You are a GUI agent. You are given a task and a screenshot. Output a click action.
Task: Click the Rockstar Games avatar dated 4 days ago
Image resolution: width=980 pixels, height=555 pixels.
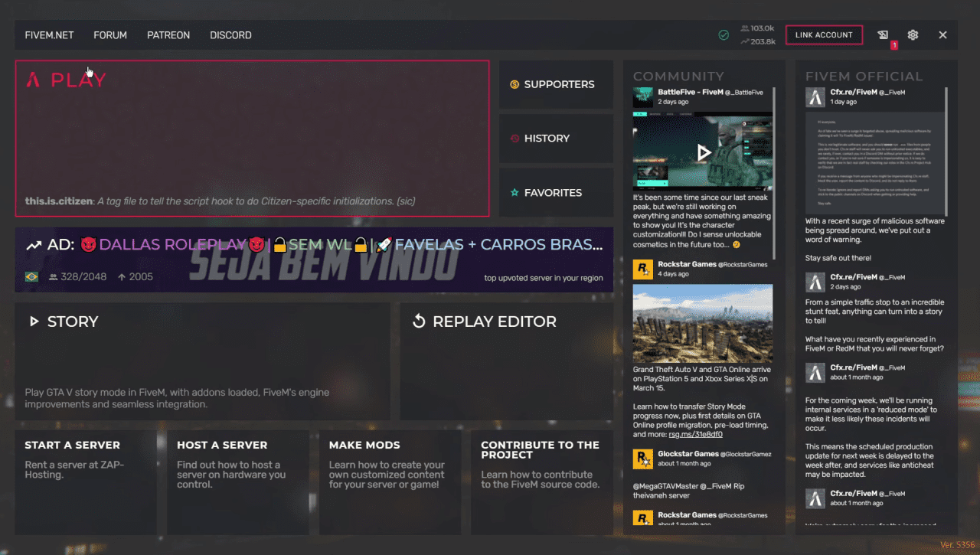(642, 269)
